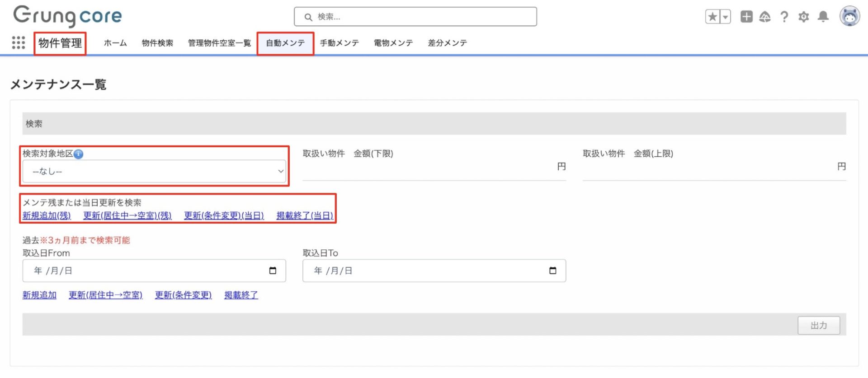This screenshot has height=378, width=868.
Task: Open the 取込日From calendar picker icon
Action: coord(273,271)
